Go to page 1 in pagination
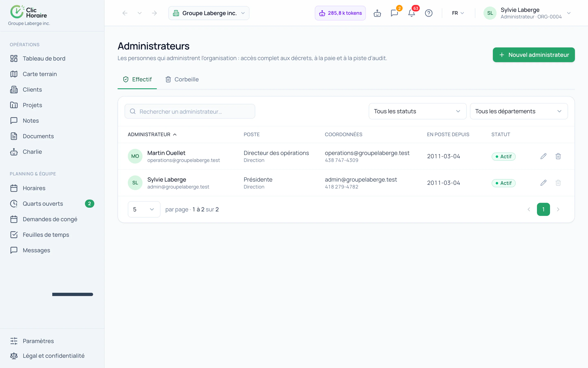This screenshot has height=368, width=588. (543, 209)
